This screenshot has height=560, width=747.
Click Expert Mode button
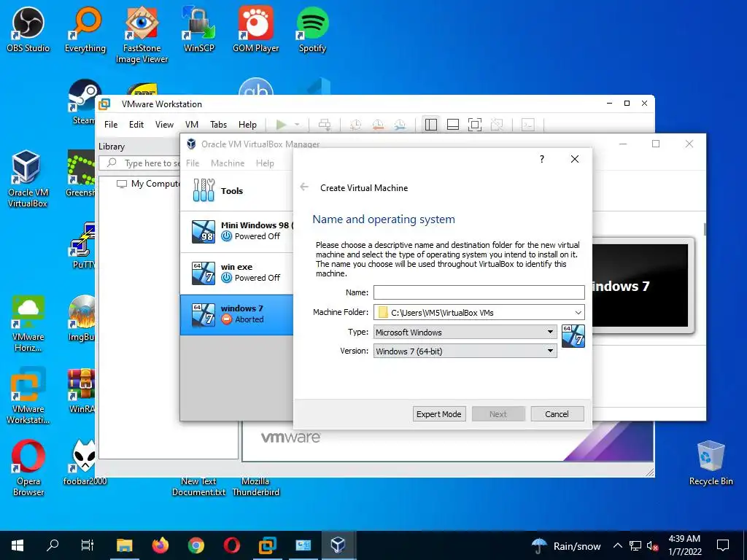(x=438, y=414)
